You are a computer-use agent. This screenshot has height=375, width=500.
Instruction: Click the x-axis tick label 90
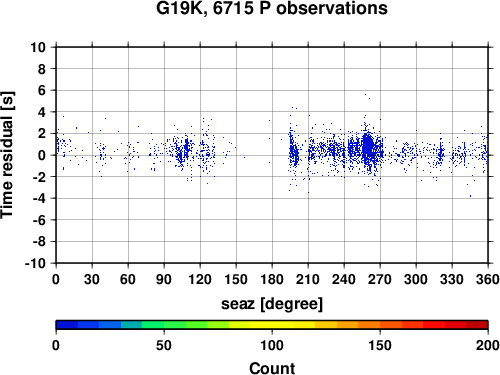(x=164, y=279)
